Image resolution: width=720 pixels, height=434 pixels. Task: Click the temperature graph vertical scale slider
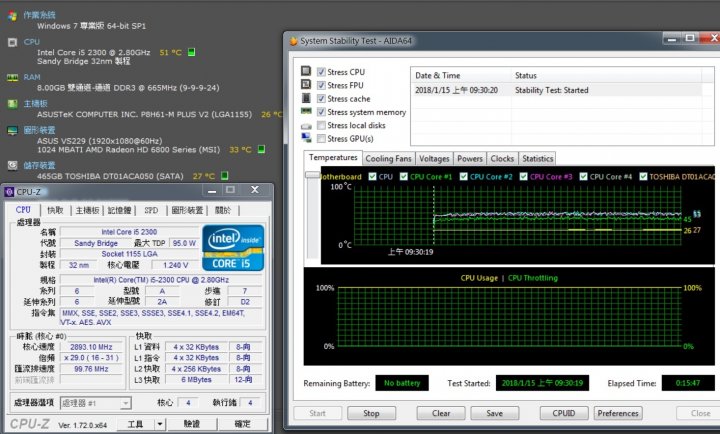pos(312,175)
